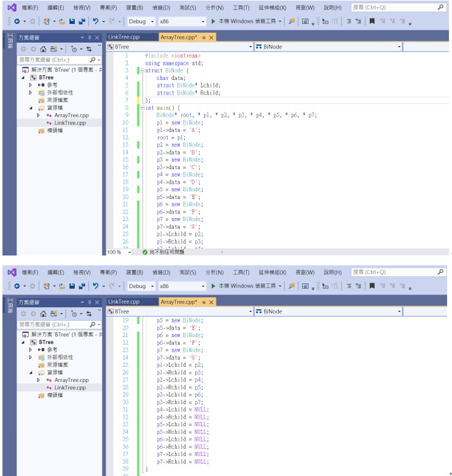Click the Visual Studio logo in upper window
This screenshot has height=476, width=452.
click(12, 7)
